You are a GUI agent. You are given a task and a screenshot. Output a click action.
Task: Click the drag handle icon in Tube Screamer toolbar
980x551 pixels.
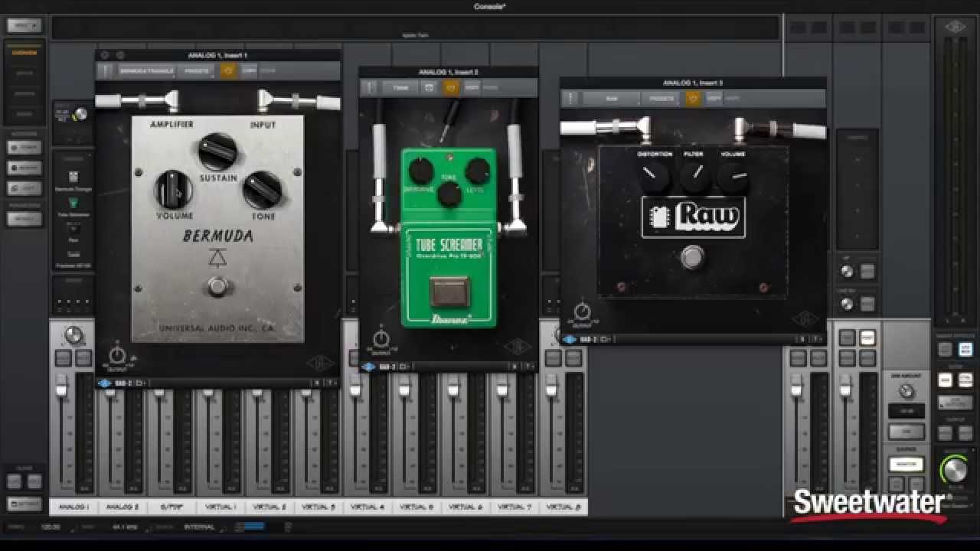[x=370, y=87]
